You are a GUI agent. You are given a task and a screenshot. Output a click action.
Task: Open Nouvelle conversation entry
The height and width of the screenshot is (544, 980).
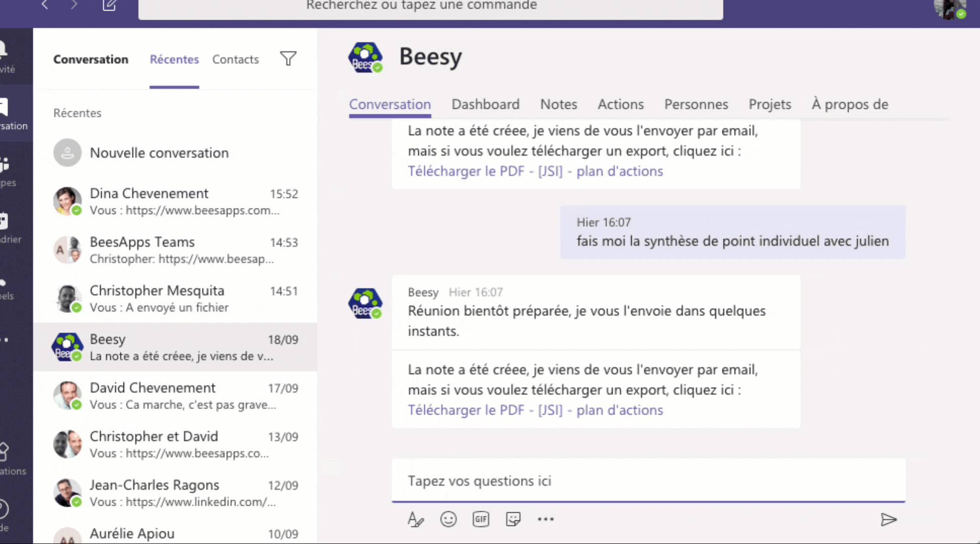pyautogui.click(x=175, y=153)
